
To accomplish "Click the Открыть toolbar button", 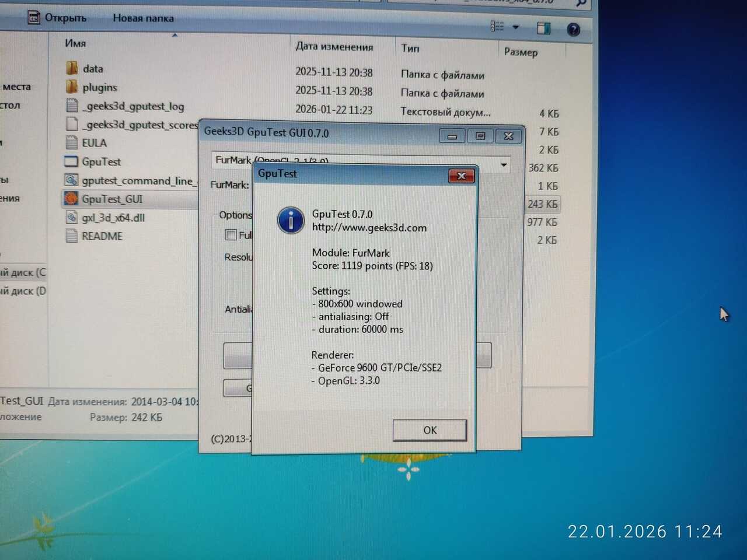I will (x=58, y=17).
